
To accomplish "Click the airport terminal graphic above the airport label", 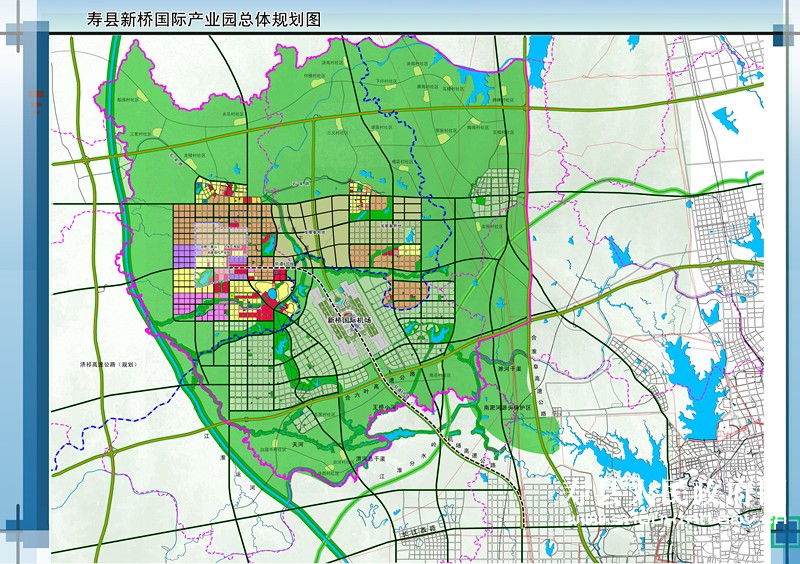I will tap(345, 300).
